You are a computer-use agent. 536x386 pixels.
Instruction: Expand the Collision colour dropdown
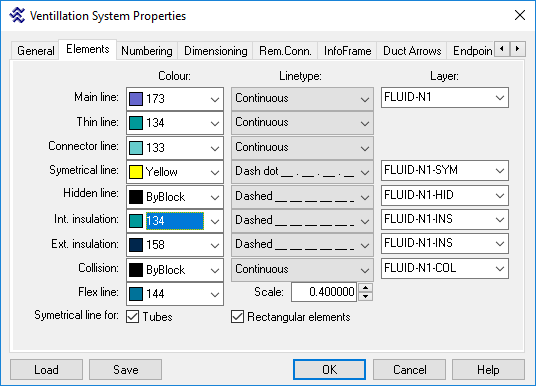point(215,270)
